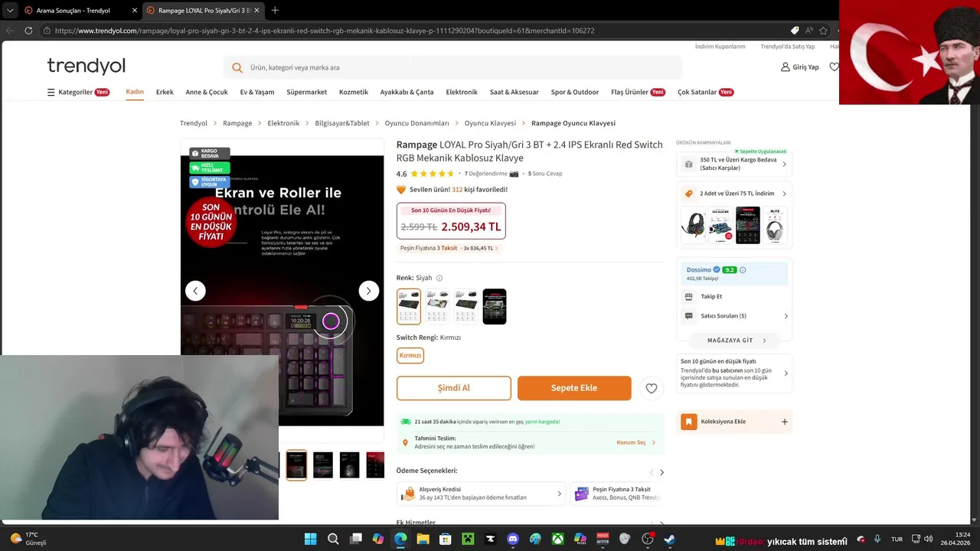980x551 pixels.
Task: Open the Dossimo seller link
Action: [698, 270]
